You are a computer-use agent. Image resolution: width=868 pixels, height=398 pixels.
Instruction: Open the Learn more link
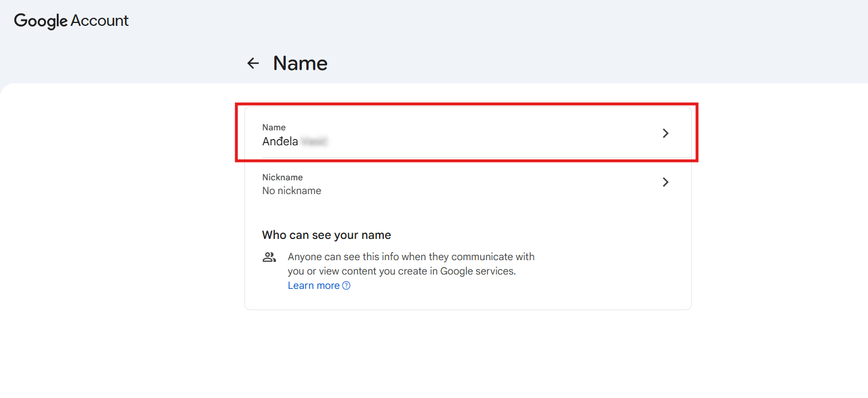(x=313, y=285)
